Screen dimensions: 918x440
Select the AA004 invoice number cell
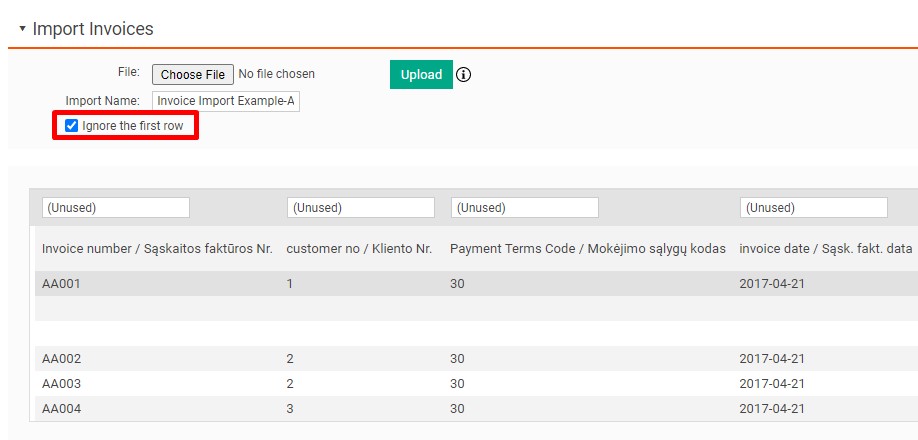(x=61, y=408)
